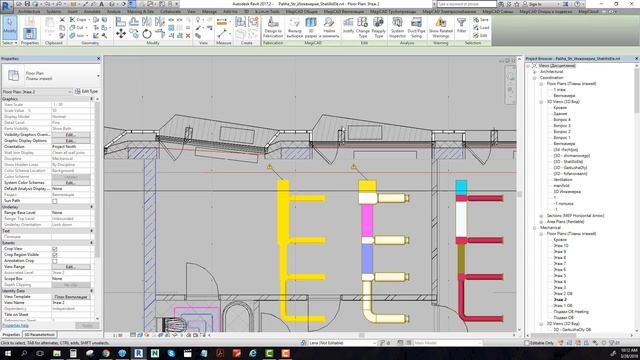640x360 pixels.
Task: Select the Offset tool icon
Action: click(x=134, y=21)
